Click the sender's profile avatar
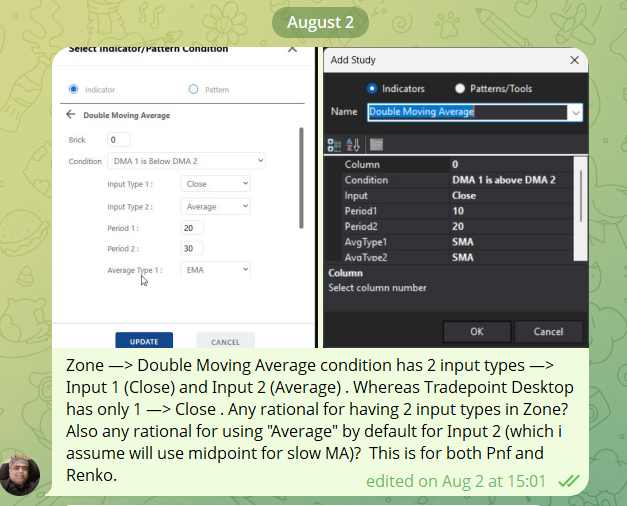This screenshot has width=627, height=506. [20, 476]
